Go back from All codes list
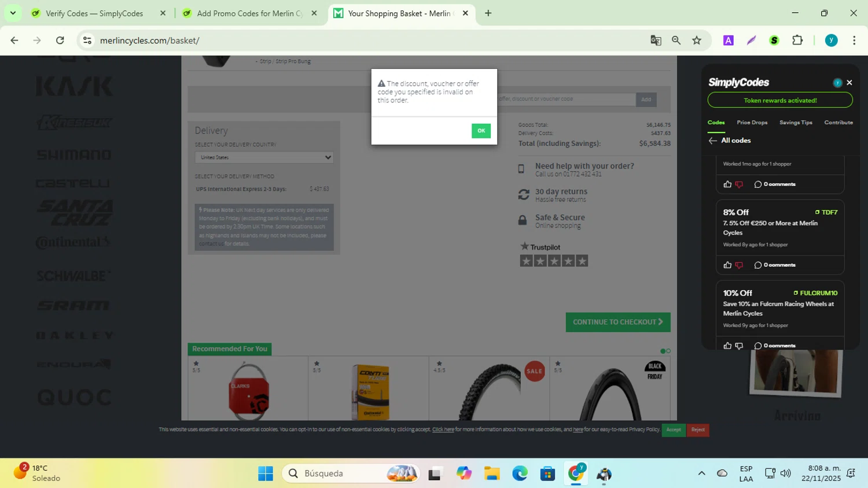The width and height of the screenshot is (868, 488). click(713, 141)
